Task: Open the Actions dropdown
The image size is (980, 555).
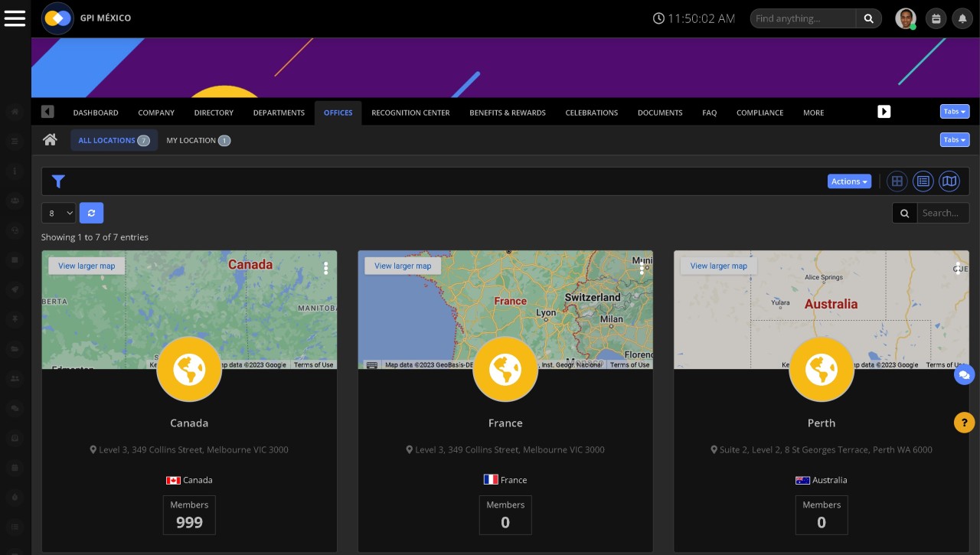Action: click(x=848, y=181)
